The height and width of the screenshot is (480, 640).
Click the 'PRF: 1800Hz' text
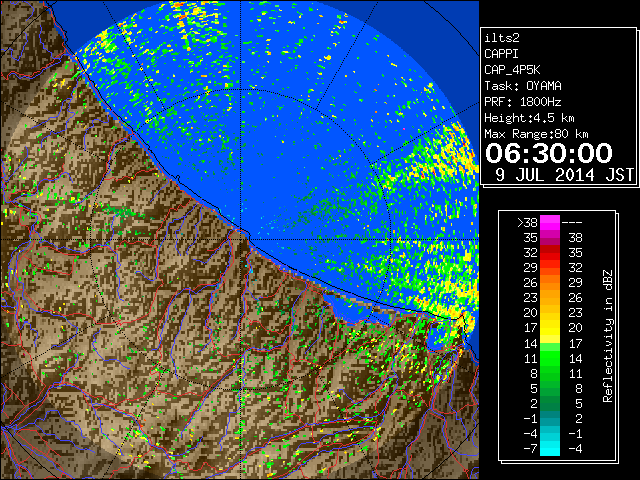523,102
